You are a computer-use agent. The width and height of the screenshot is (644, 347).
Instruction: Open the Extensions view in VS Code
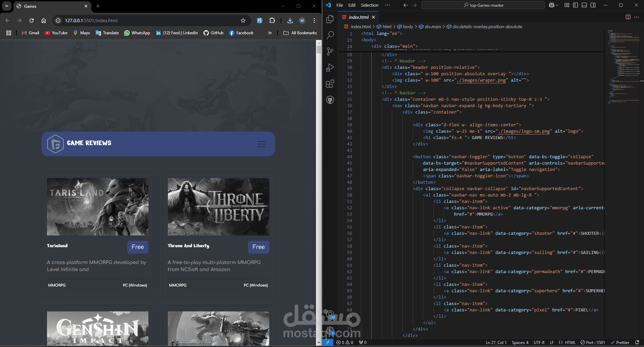pos(330,84)
